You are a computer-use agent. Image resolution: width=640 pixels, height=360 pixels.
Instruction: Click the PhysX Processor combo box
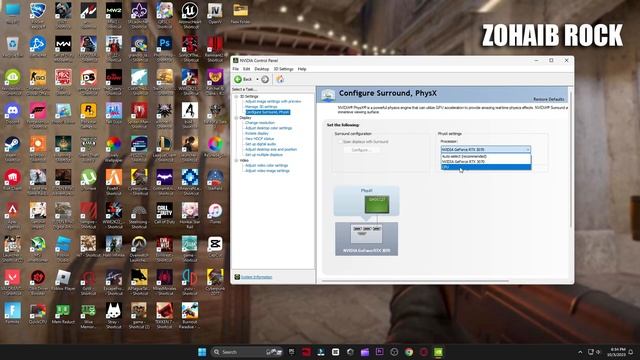click(x=486, y=149)
